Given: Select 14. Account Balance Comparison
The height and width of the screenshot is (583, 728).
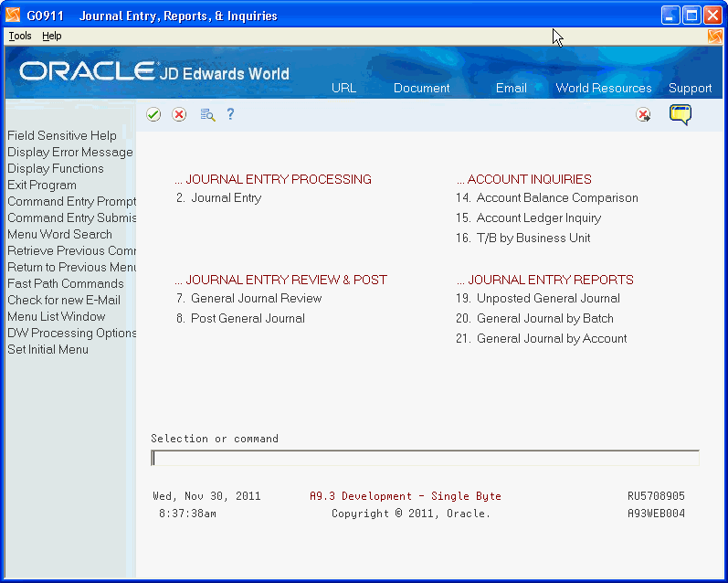Looking at the screenshot, I should [547, 198].
